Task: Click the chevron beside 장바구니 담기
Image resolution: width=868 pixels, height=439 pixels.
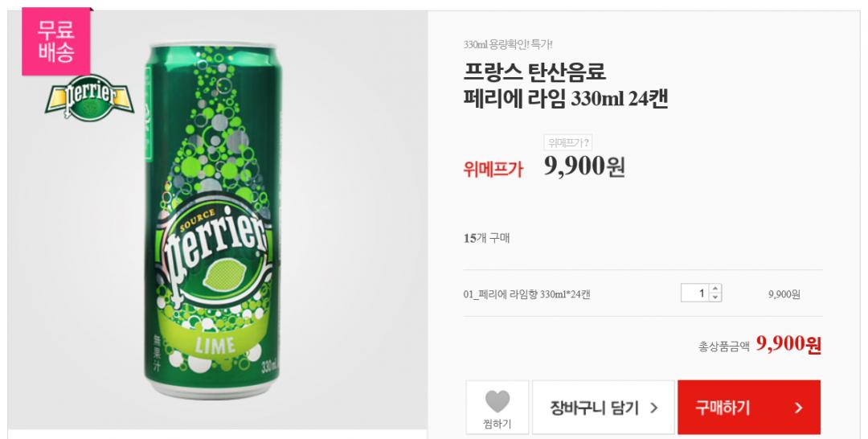Action: click(653, 408)
